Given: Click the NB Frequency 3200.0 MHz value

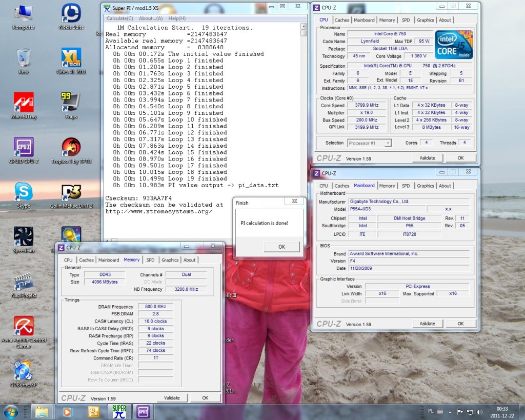Looking at the screenshot, I should (186, 289).
